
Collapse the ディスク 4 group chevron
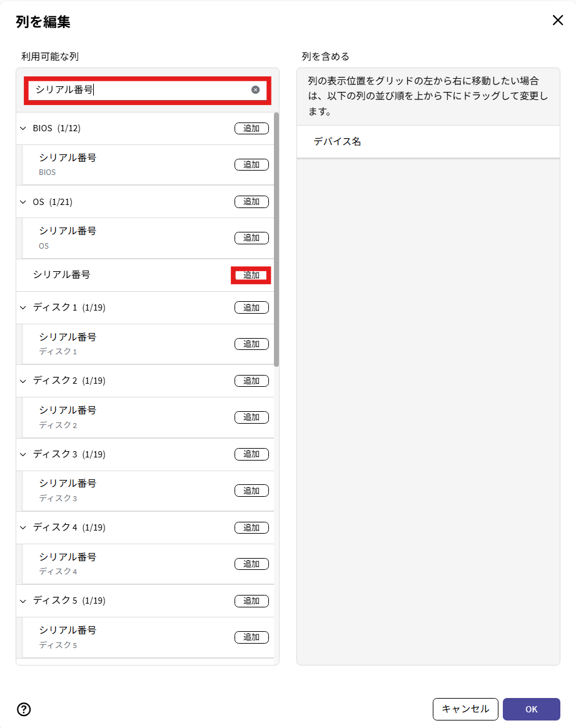(23, 527)
